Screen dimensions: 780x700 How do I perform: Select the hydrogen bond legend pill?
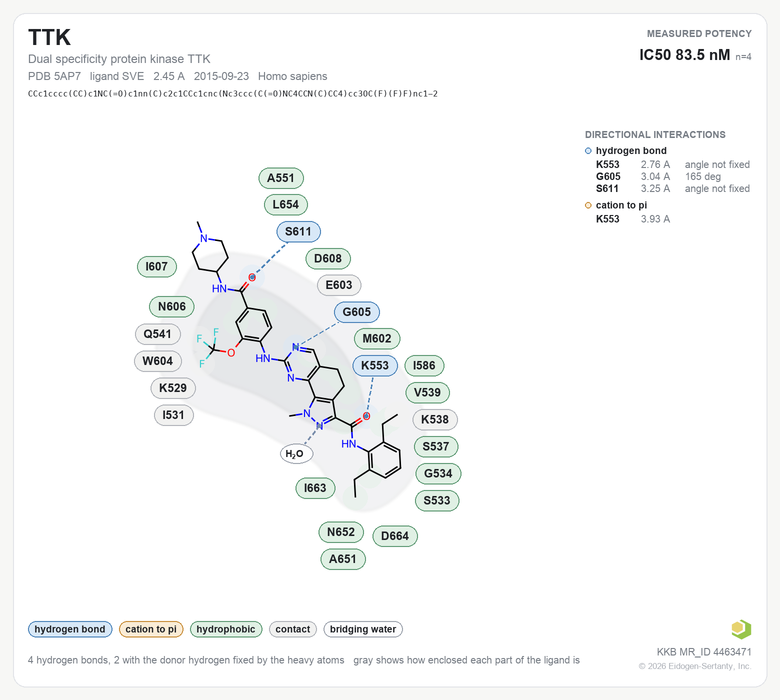pyautogui.click(x=70, y=629)
